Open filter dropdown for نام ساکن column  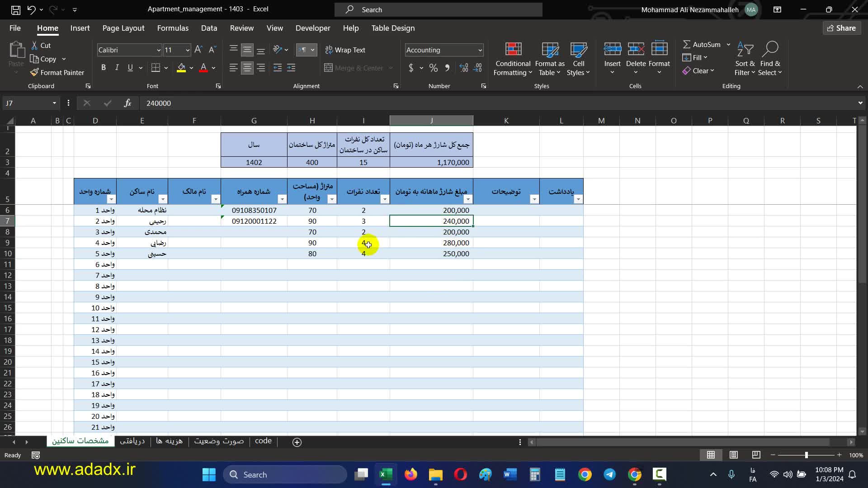(x=163, y=199)
